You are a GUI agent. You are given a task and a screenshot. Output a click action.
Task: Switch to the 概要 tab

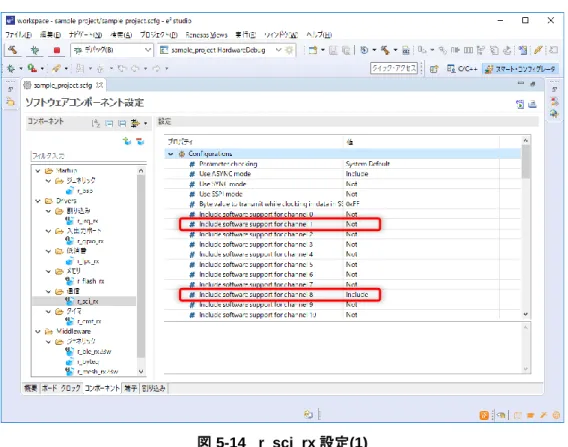(x=30, y=388)
